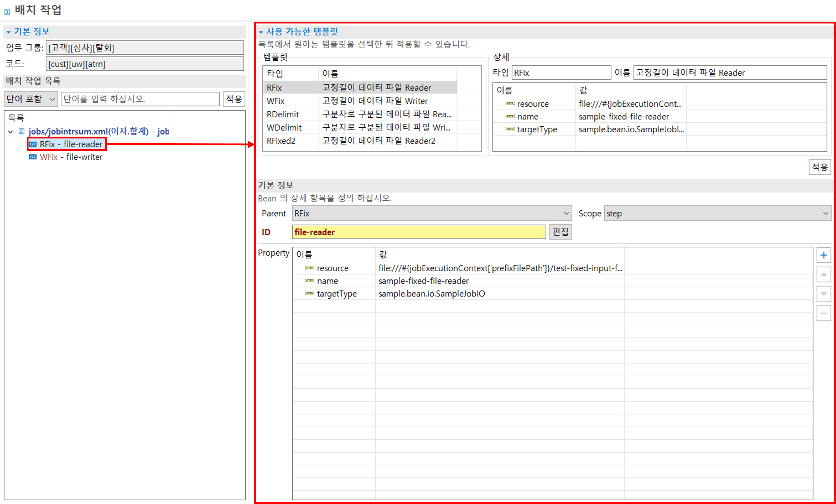Image resolution: width=836 pixels, height=504 pixels.
Task: Click the WFix file-writer bean icon
Action: (x=32, y=157)
